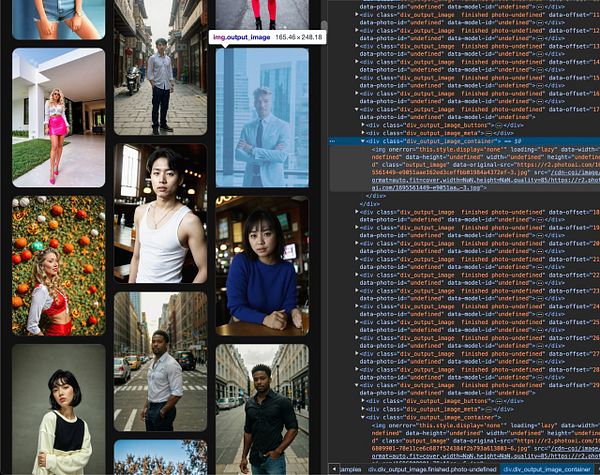Image resolution: width=600 pixels, height=475 pixels.
Task: Click ellipsis badge of div_output_image_meta under offset 29
Action: (489, 409)
